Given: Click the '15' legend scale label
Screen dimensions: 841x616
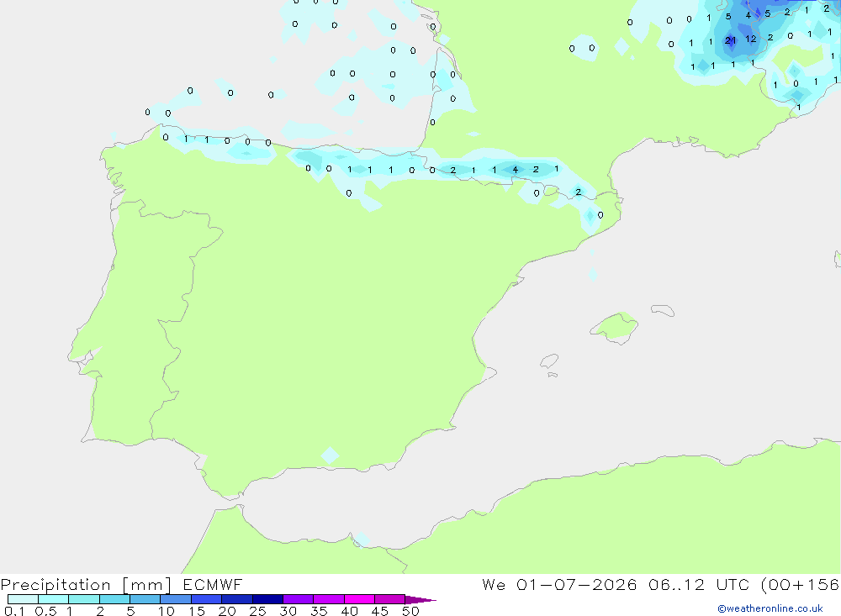Looking at the screenshot, I should (x=196, y=611).
